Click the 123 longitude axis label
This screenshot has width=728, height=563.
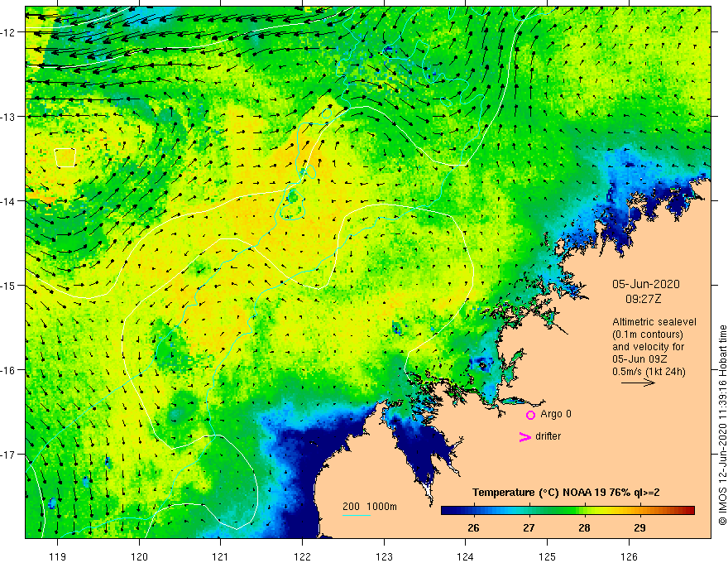pyautogui.click(x=384, y=556)
